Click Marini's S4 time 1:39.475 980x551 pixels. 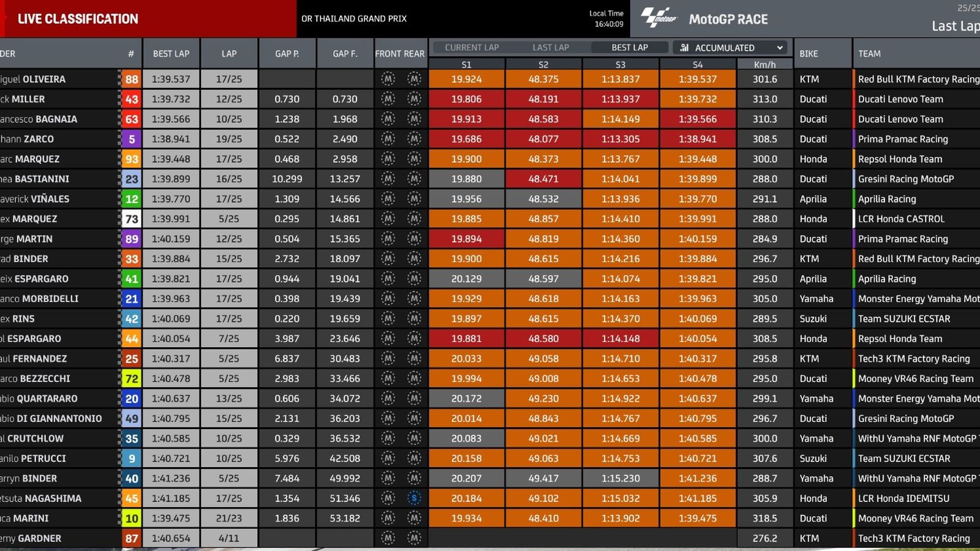point(697,519)
